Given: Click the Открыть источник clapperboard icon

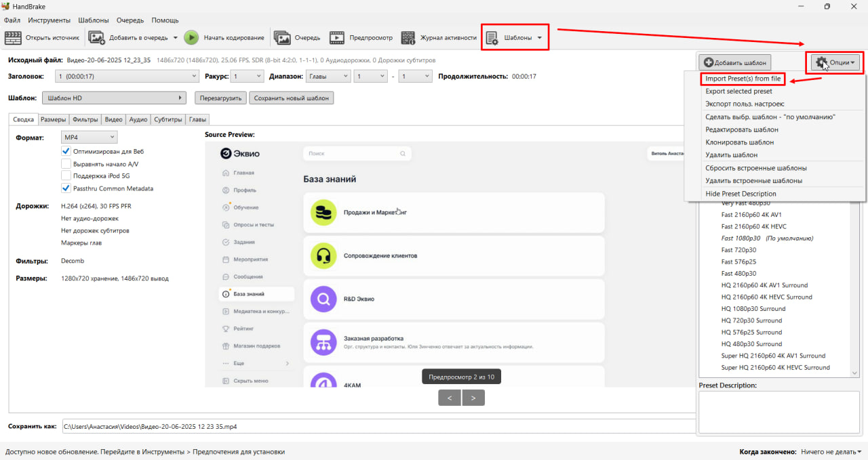Looking at the screenshot, I should tap(14, 38).
